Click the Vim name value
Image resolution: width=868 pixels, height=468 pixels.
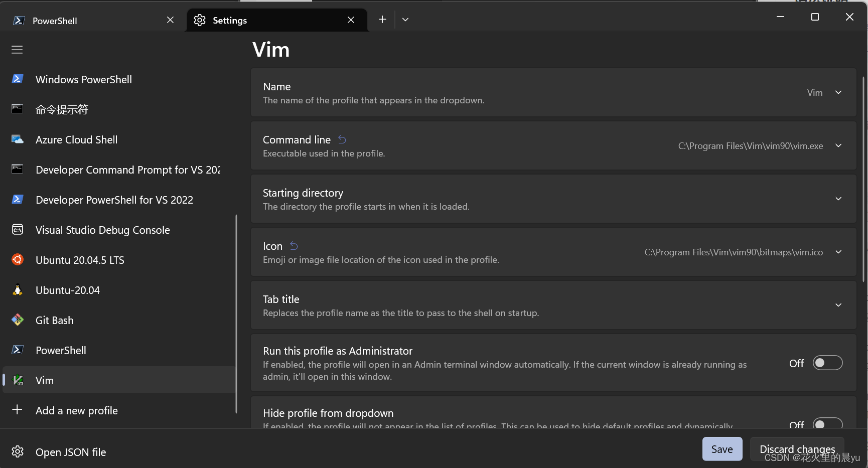point(815,93)
